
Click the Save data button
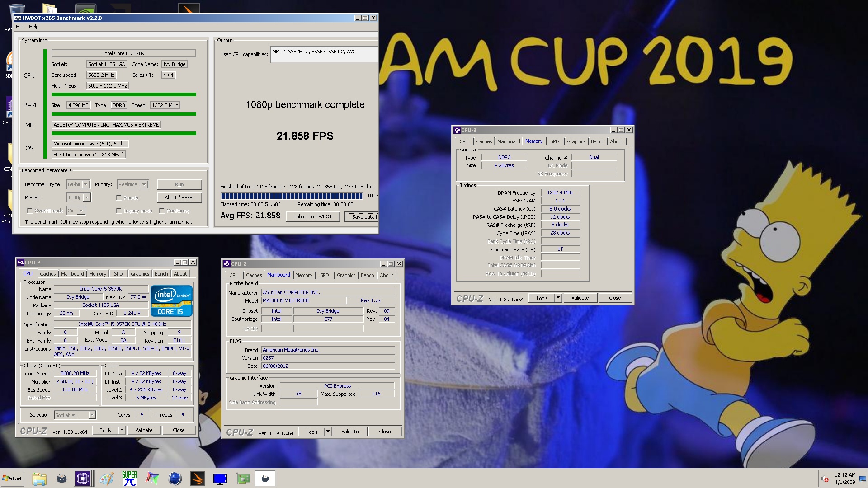click(361, 217)
